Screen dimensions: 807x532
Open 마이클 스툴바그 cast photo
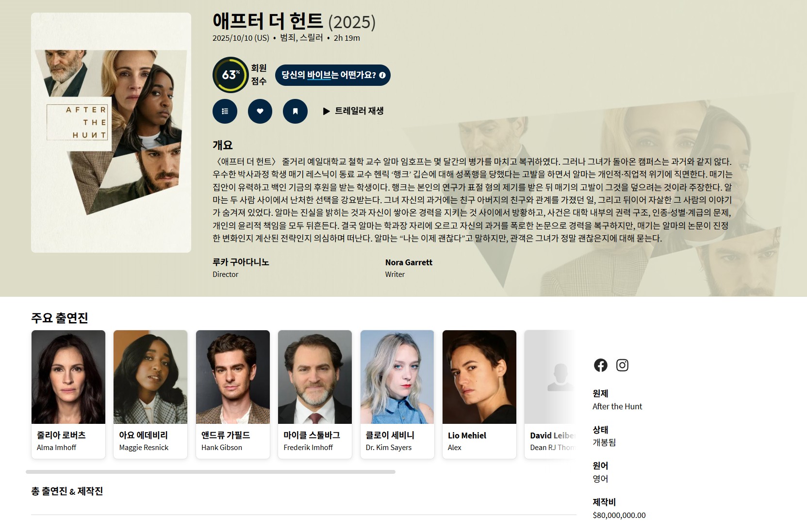coord(315,377)
